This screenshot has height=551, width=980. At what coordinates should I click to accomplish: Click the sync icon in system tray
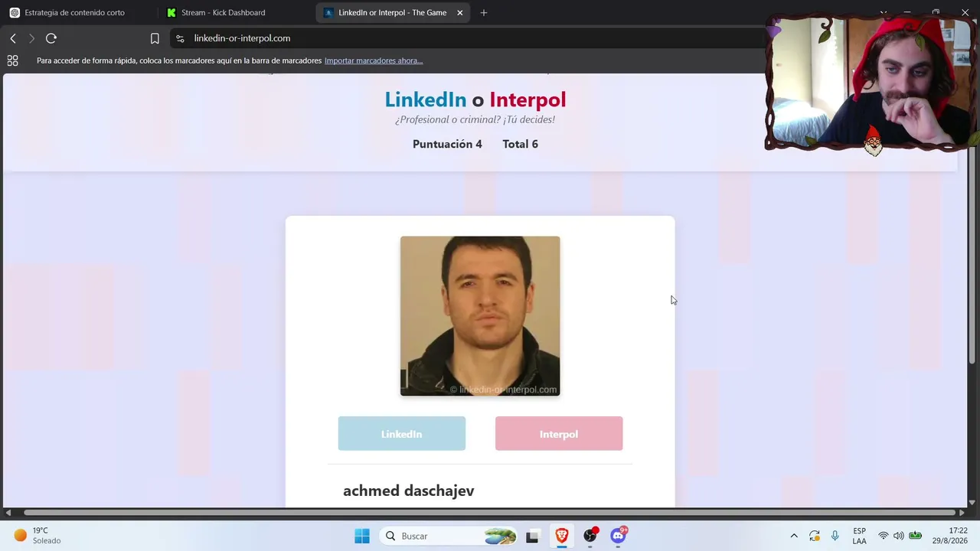815,536
